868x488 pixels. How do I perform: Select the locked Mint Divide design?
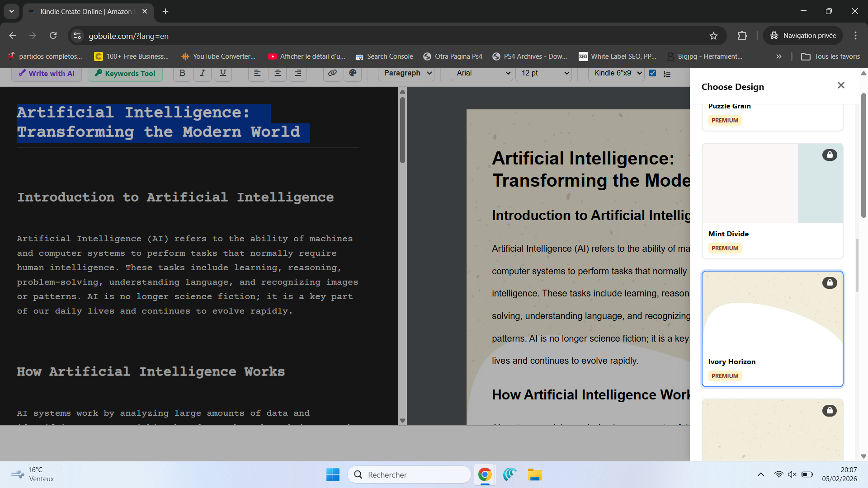772,201
